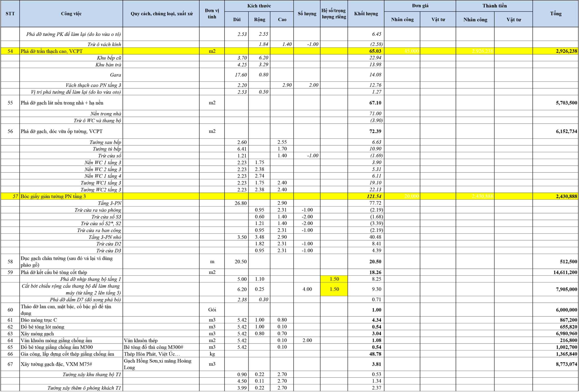Click the Công việc column header

[x=71, y=14]
